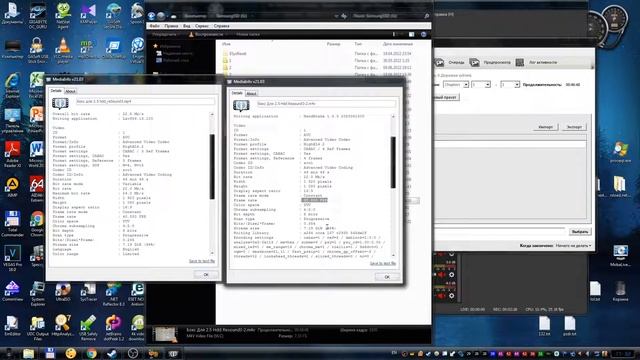Open Предпросмотр in HandBrake toolbar

coord(490,62)
